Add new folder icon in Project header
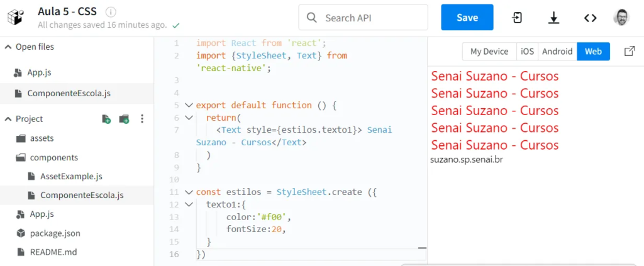 point(124,119)
